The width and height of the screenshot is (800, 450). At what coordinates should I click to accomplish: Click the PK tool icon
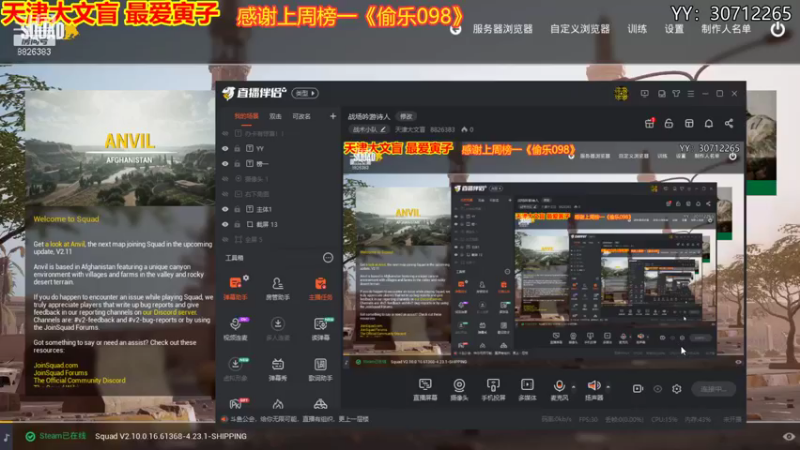coord(236,404)
